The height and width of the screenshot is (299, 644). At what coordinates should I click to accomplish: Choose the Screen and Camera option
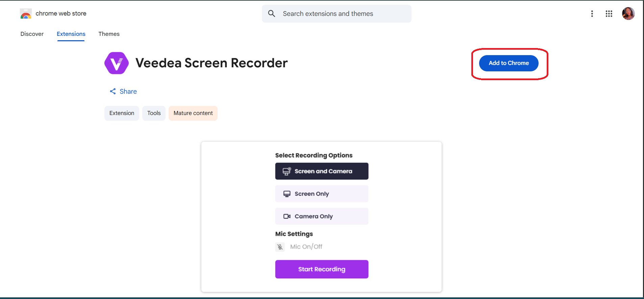pos(322,171)
